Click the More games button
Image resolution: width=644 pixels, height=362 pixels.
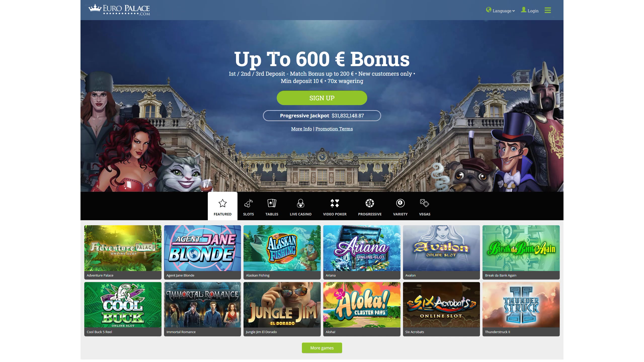[322, 348]
